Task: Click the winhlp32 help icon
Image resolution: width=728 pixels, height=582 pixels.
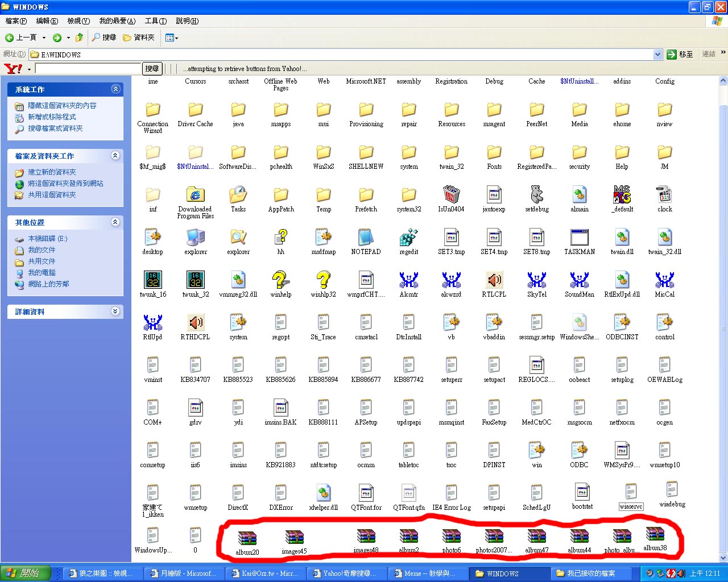Action: coord(323,280)
